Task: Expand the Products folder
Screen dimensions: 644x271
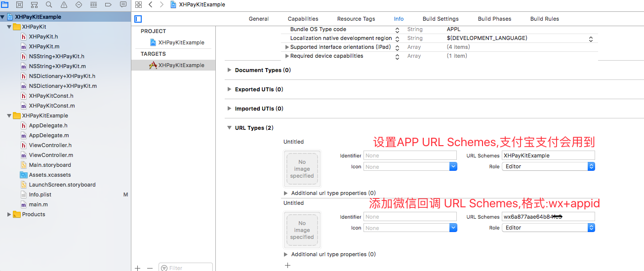Action: [x=9, y=214]
